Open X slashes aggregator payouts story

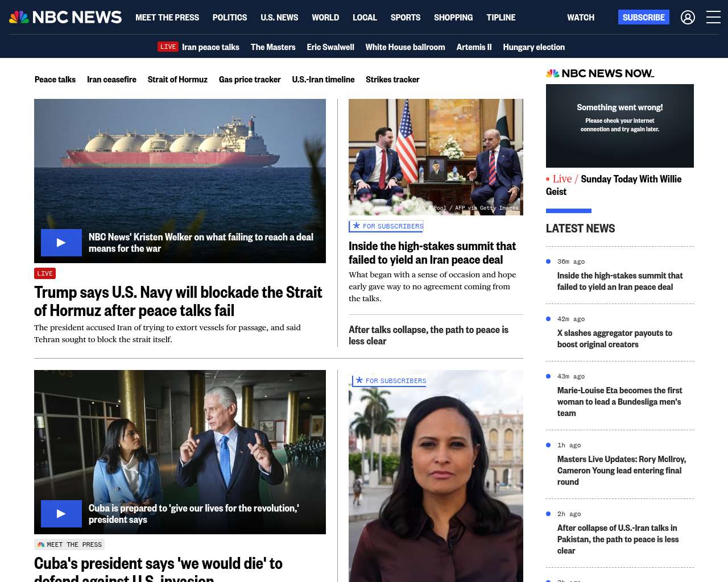point(615,339)
